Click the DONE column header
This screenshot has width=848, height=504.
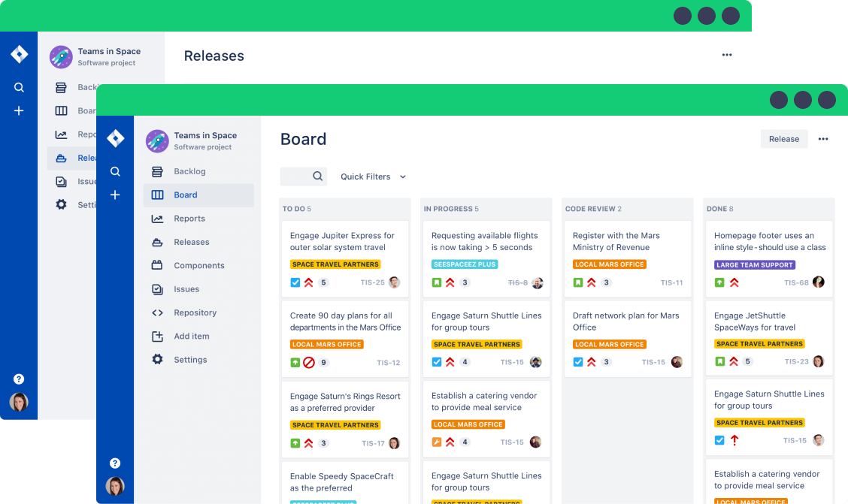720,209
